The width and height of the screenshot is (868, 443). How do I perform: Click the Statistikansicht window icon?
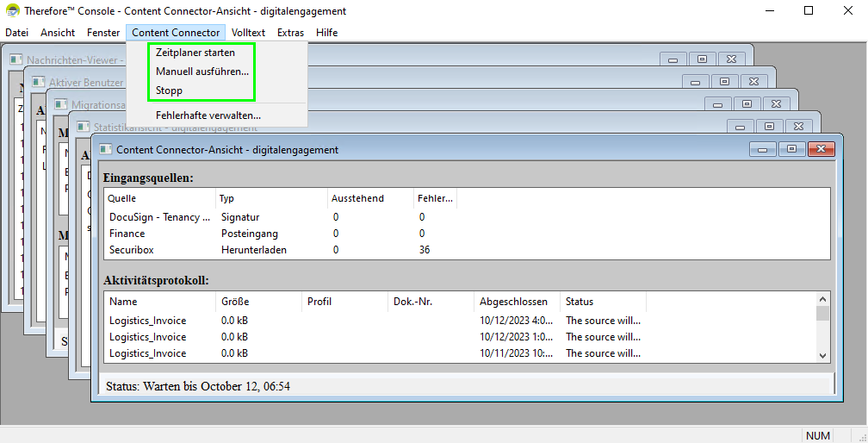coord(83,127)
